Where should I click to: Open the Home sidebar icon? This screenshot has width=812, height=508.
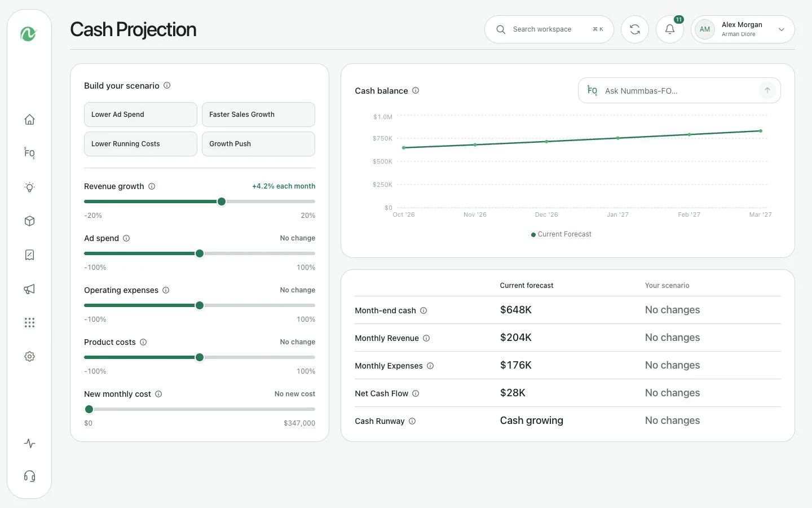coord(30,120)
